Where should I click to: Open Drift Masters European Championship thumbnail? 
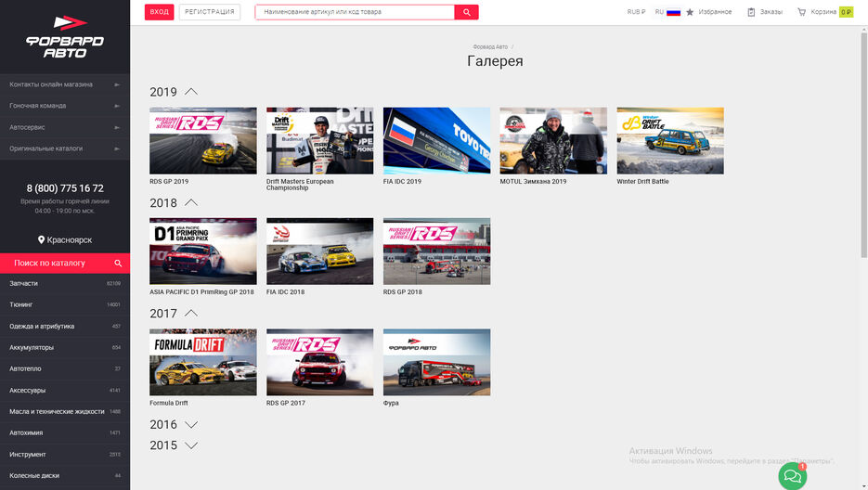tap(320, 141)
